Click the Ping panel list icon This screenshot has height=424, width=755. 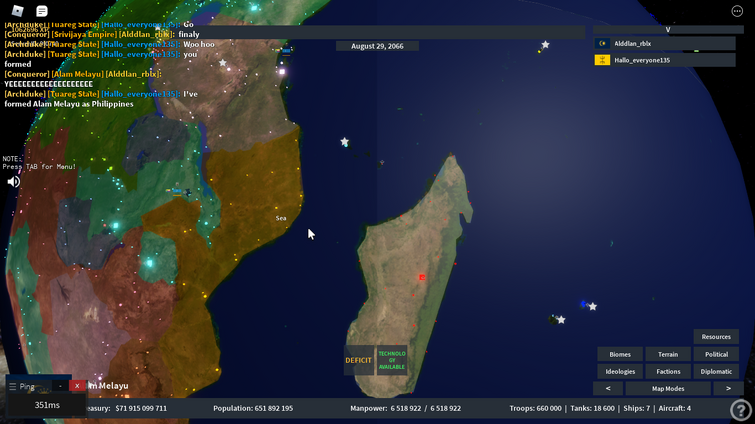(13, 386)
